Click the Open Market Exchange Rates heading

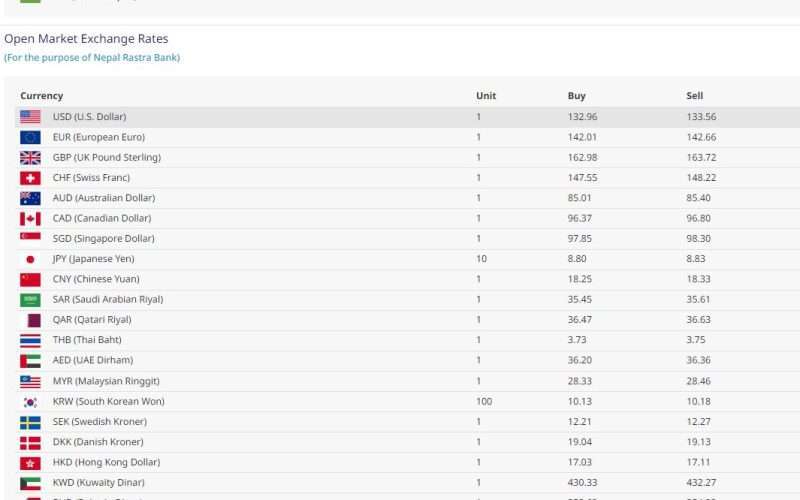click(86, 39)
